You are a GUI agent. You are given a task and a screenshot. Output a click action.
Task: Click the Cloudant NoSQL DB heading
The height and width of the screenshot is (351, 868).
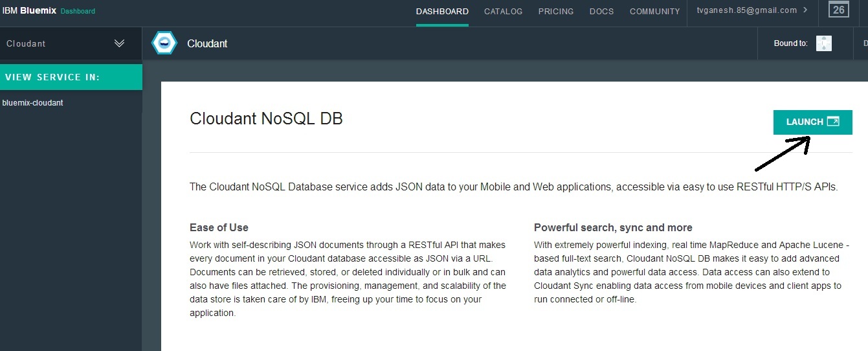266,119
